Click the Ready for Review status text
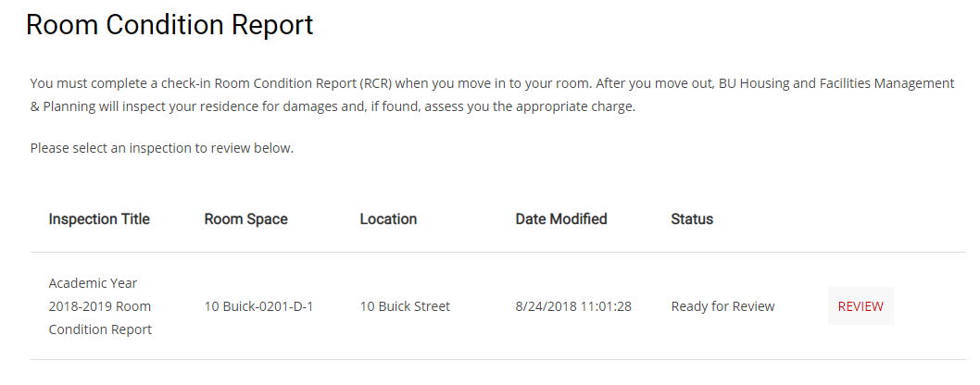This screenshot has width=980, height=385. tap(722, 306)
